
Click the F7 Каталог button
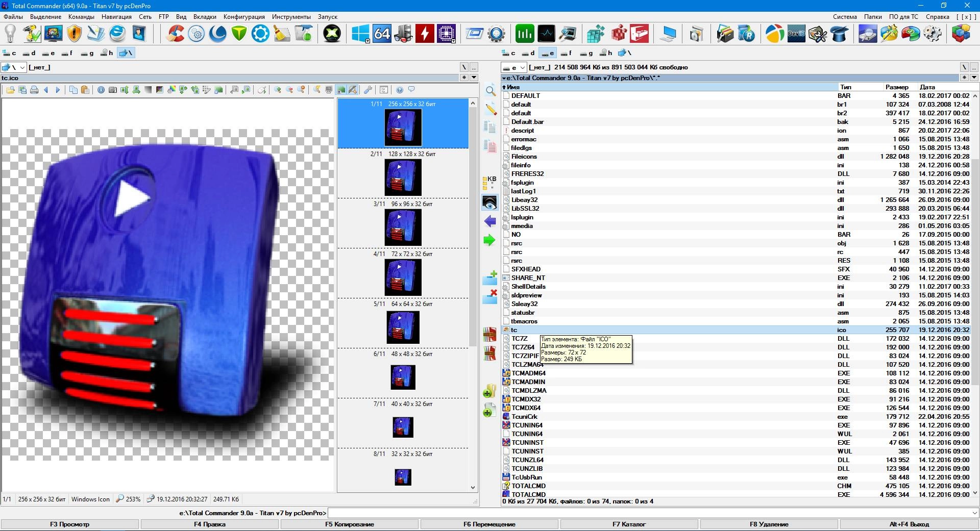pos(629,524)
